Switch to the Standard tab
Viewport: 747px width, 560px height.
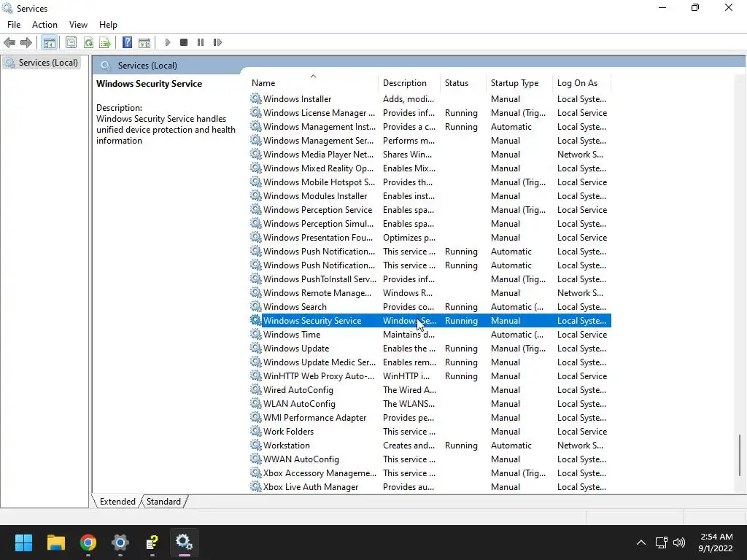163,502
